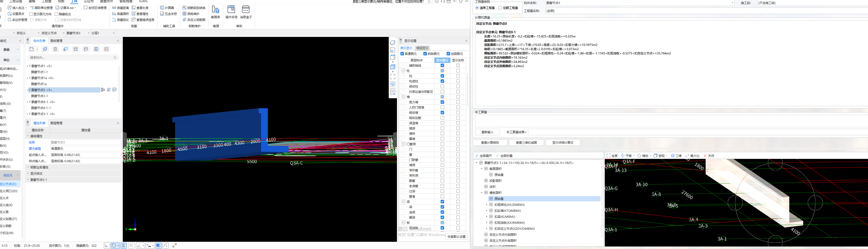Check the 隐藏批注 checkbox
Screen dimensions: 868x249
point(57,14)
